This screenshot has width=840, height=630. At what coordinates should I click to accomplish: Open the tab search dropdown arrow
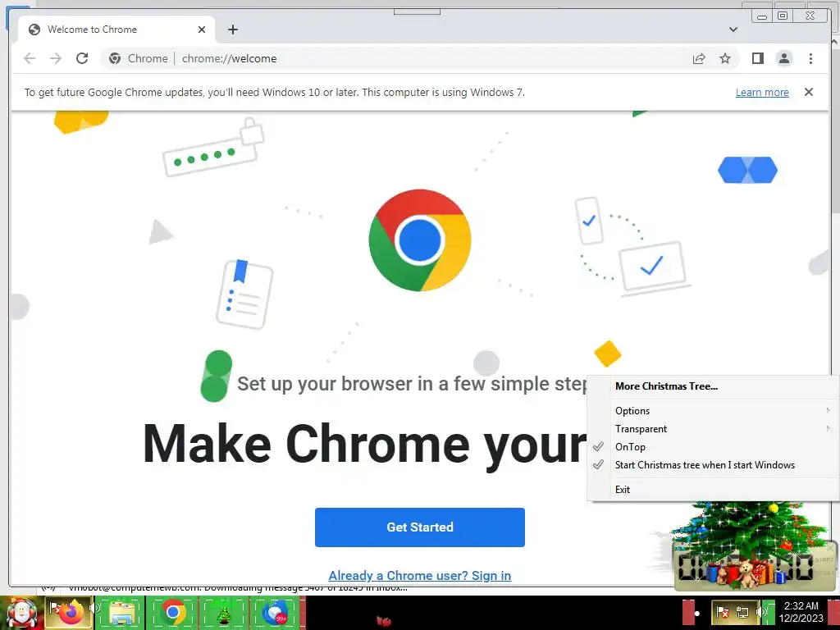click(x=733, y=30)
